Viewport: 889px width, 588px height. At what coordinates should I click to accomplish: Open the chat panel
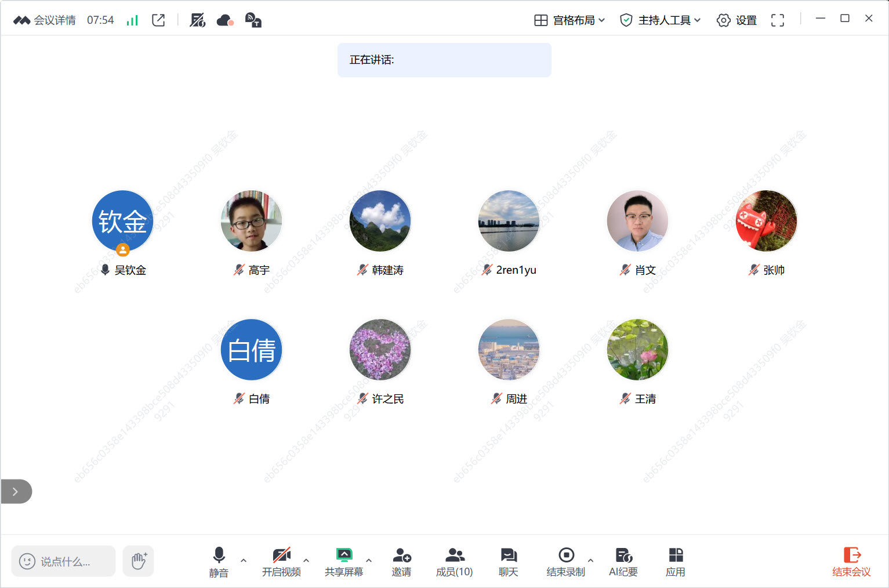tap(508, 561)
